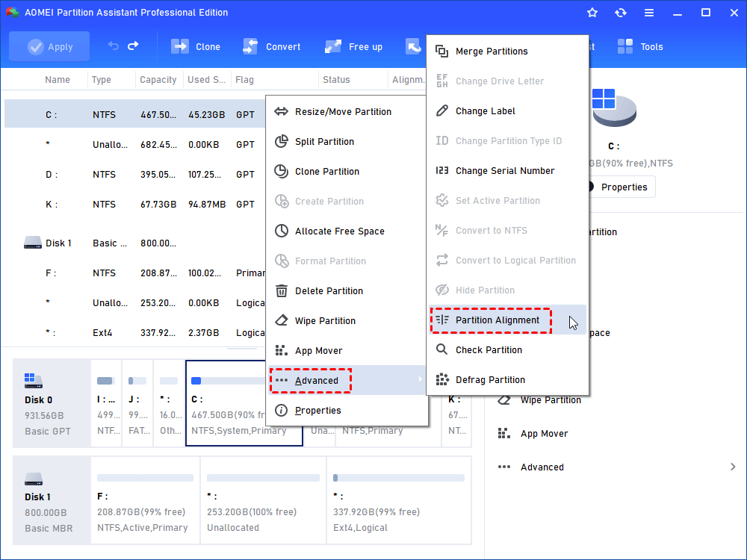Select Change Serial Number option
Screen dimensions: 747x560
tap(507, 170)
